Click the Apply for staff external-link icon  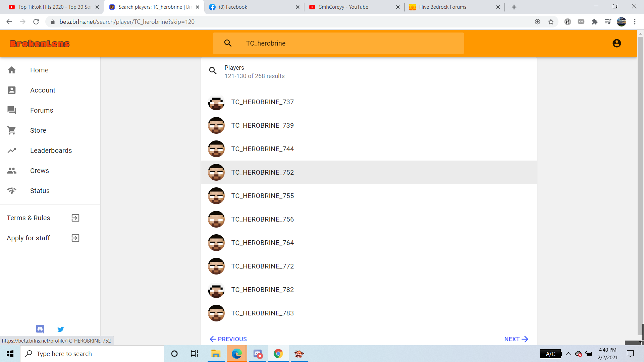tap(75, 238)
